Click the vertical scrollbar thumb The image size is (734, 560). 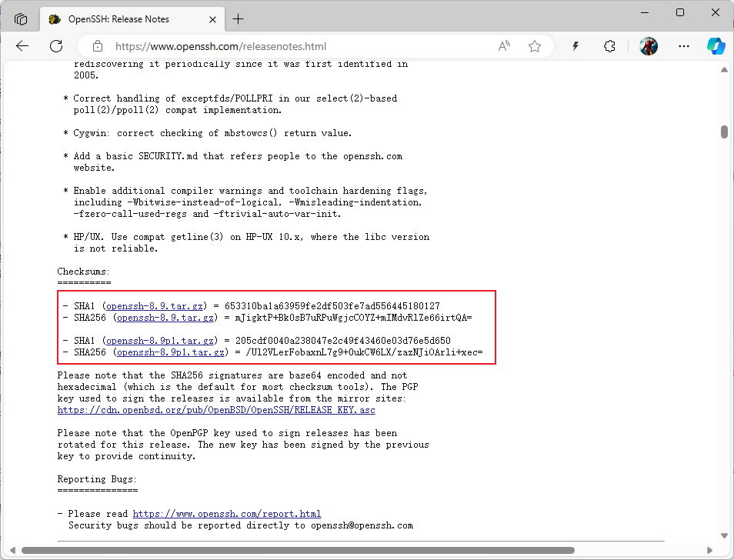[x=724, y=132]
